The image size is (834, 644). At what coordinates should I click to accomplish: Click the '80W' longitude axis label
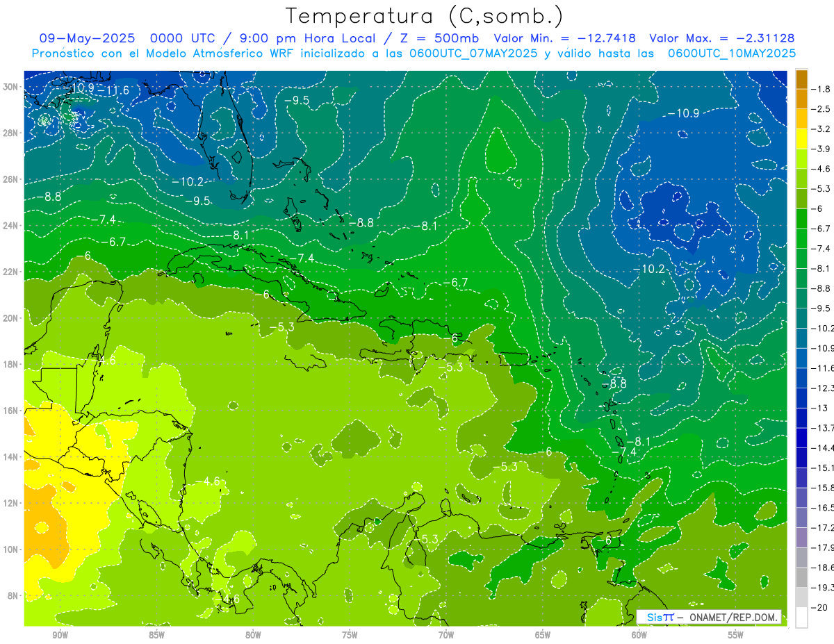[253, 635]
